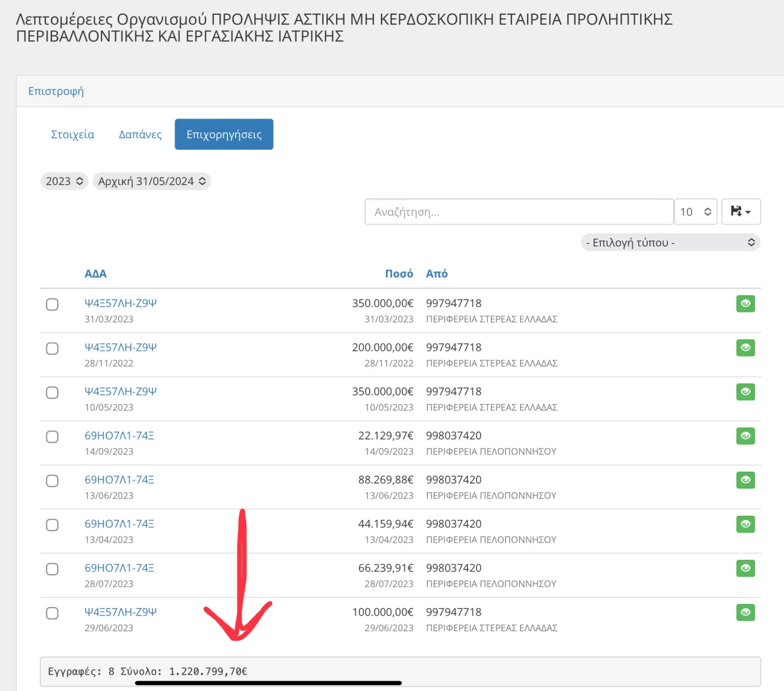Viewport: 784px width, 691px height.
Task: Change the 10 rows-per-page selector
Action: (x=695, y=212)
